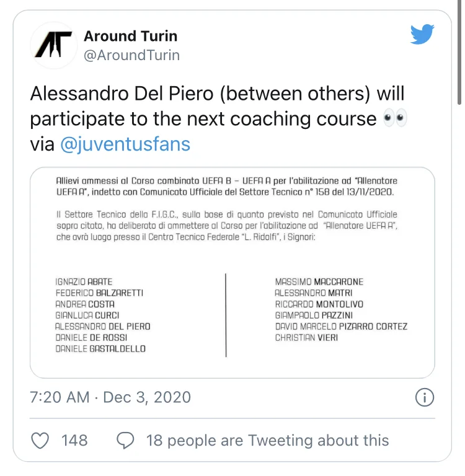
Task: Click the blue Twitter bird logo
Action: point(422,35)
